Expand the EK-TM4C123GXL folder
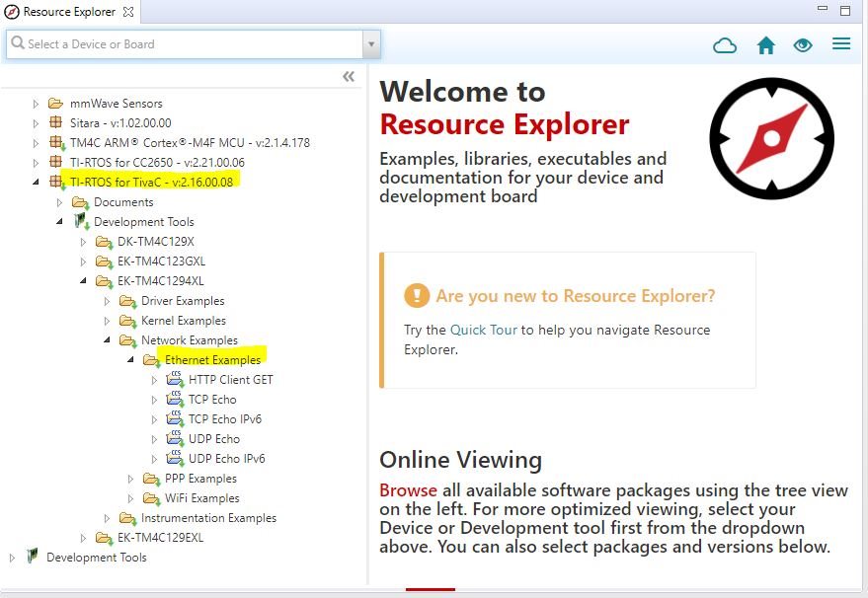Screen dimensions: 868x598 [x=83, y=262]
